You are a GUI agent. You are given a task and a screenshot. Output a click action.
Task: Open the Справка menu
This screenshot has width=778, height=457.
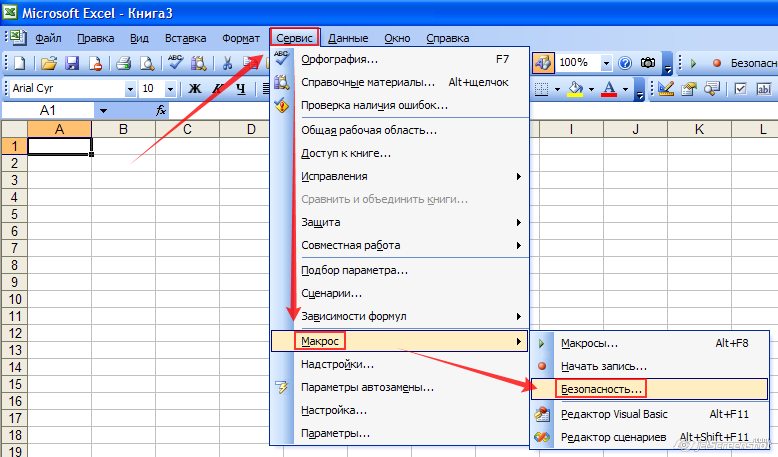click(x=448, y=38)
